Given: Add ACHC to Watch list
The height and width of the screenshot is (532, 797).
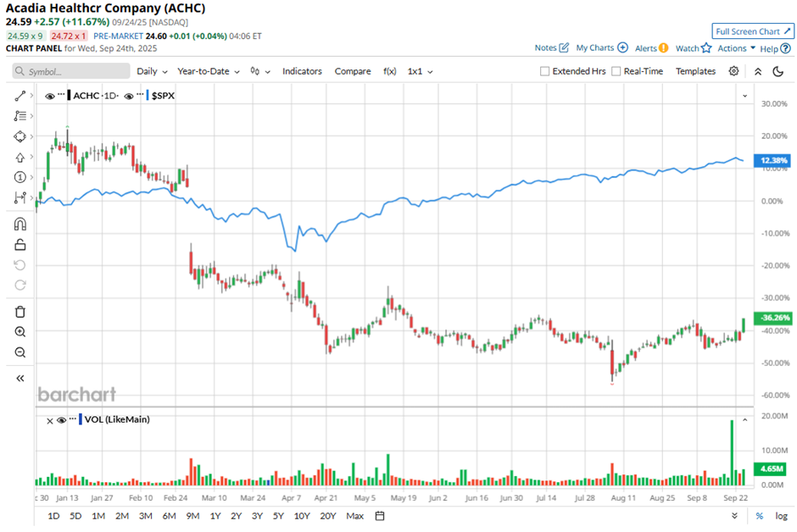Looking at the screenshot, I should click(x=694, y=48).
